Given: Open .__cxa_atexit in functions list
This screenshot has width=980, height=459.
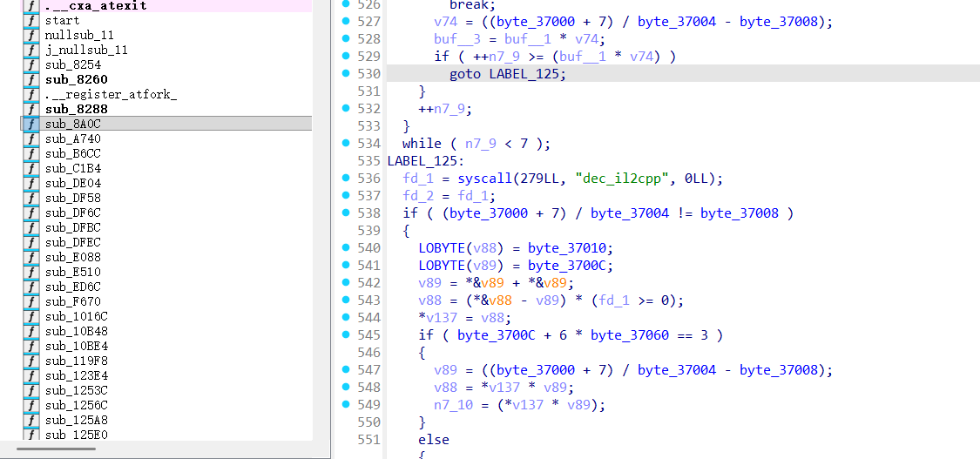Looking at the screenshot, I should pyautogui.click(x=96, y=5).
